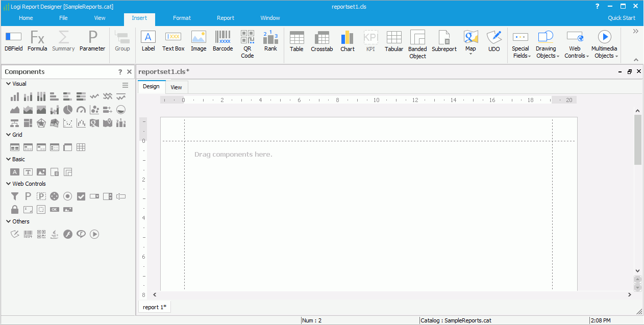Select the Flash icon under Others
Screen dimensions: 644x325
(68, 234)
